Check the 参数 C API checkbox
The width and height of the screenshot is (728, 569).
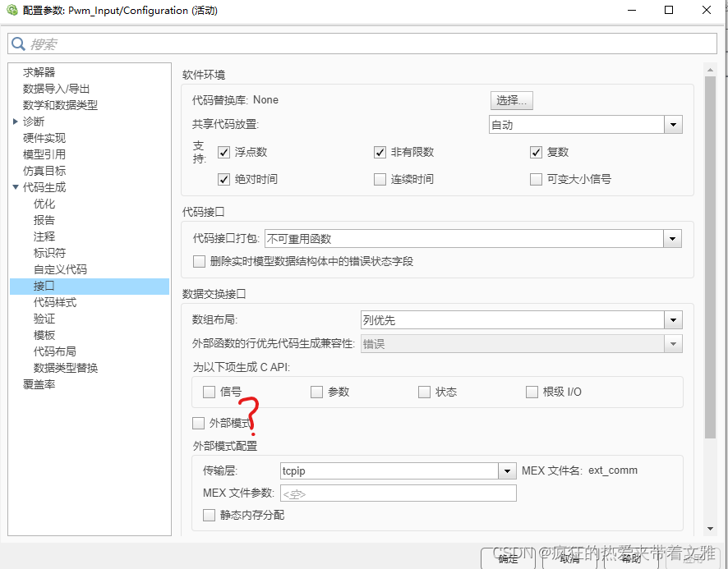(316, 392)
